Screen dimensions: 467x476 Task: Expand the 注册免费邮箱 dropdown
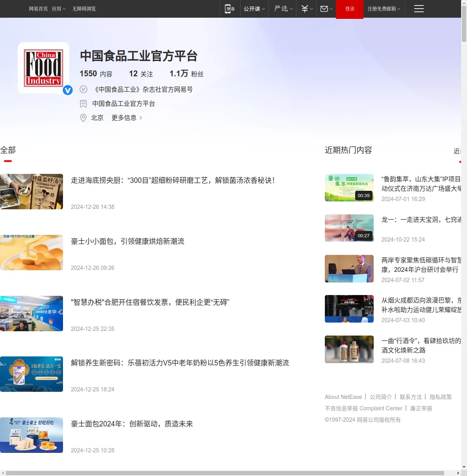(384, 9)
